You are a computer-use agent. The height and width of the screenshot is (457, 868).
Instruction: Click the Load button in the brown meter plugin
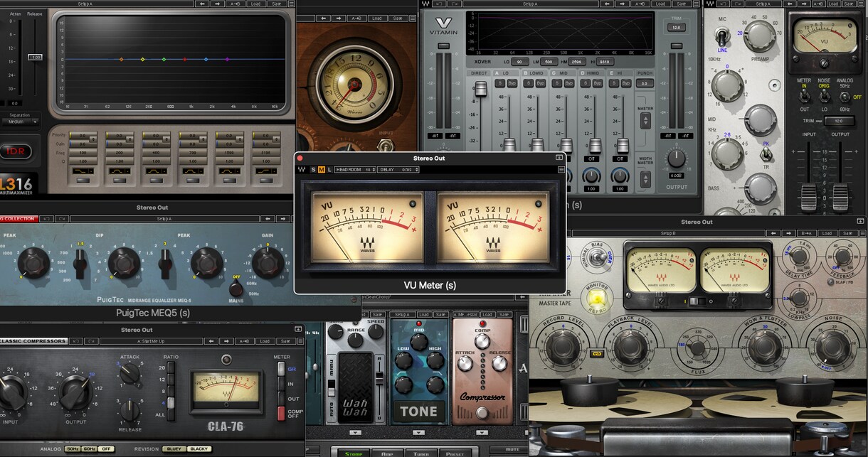pyautogui.click(x=377, y=18)
